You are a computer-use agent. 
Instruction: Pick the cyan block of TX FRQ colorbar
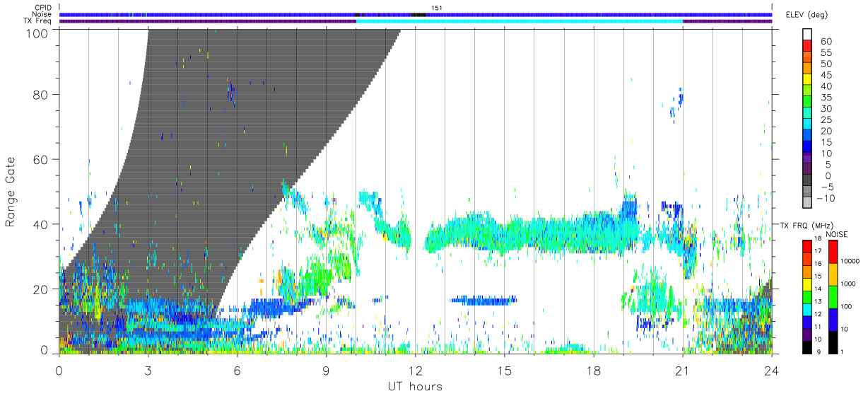[x=807, y=309]
